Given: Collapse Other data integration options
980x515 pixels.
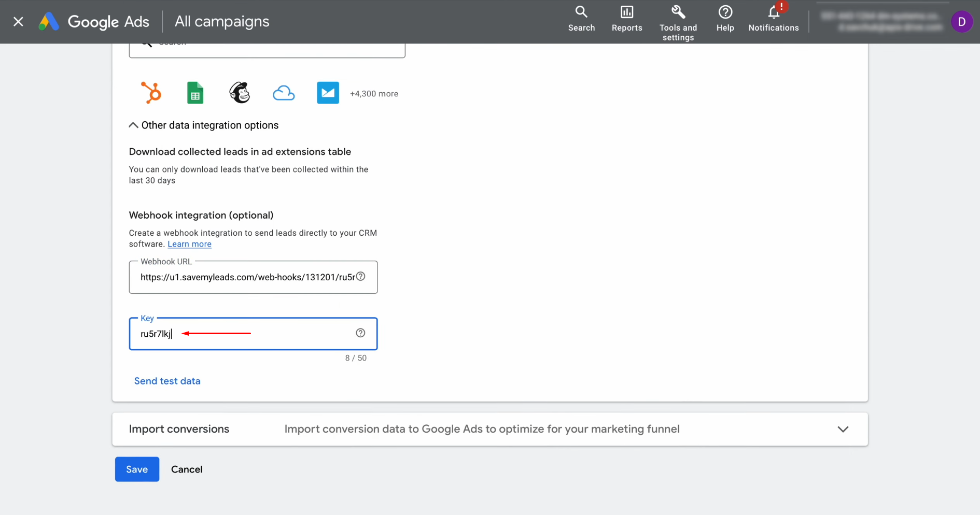Looking at the screenshot, I should click(204, 125).
